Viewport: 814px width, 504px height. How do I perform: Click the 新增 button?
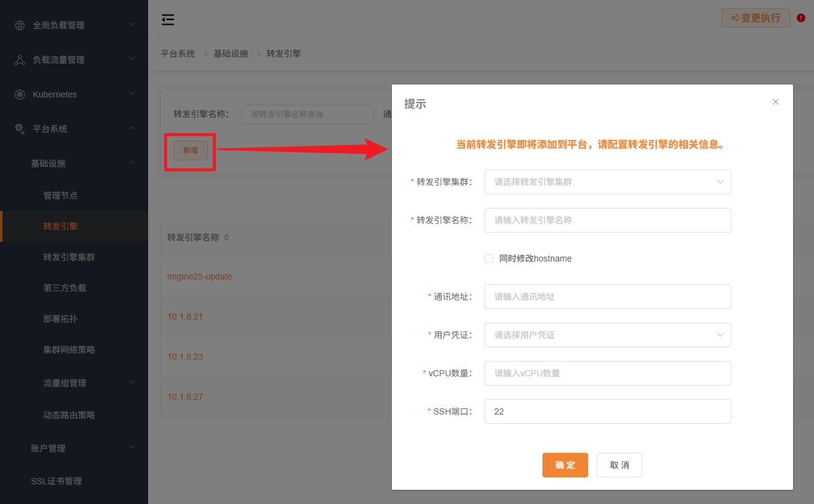(191, 150)
